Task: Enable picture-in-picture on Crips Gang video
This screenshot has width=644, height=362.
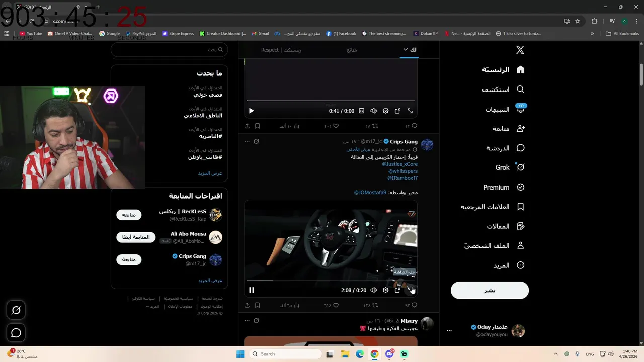Action: [397, 290]
